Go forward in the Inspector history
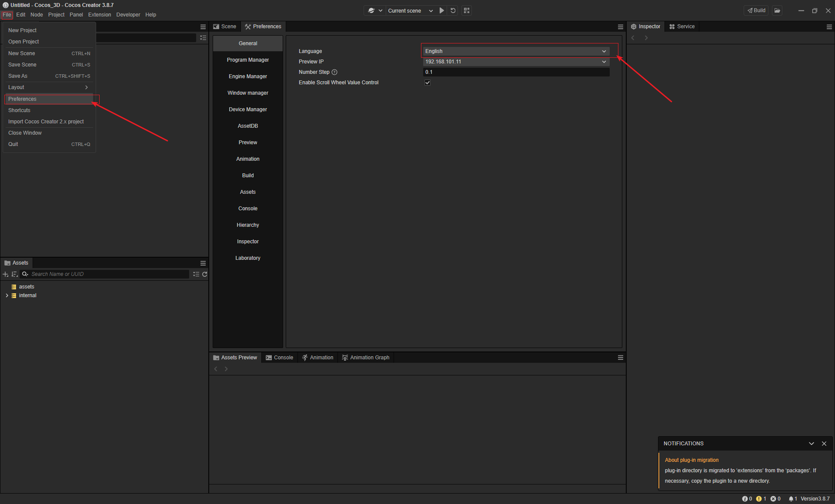 pyautogui.click(x=646, y=38)
